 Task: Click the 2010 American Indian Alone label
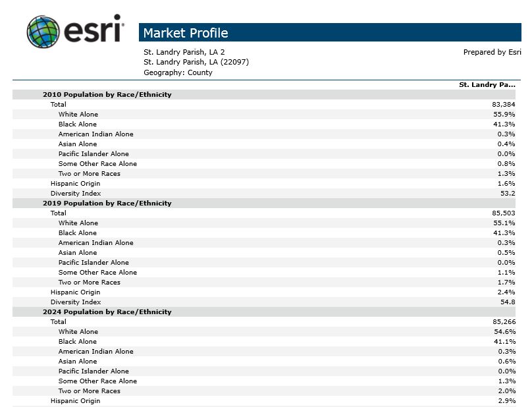pos(95,134)
